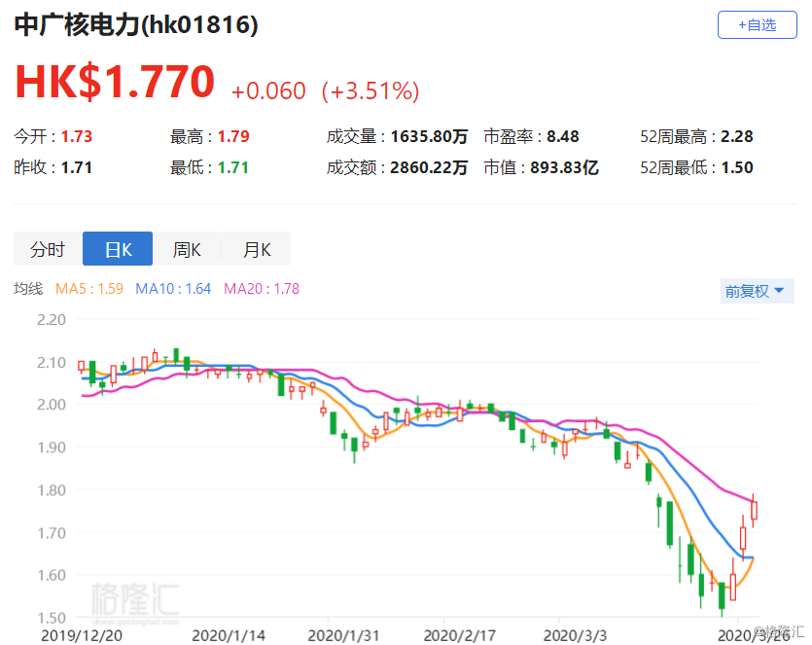Click the MA20 : 1.78 indicator label

point(262,289)
